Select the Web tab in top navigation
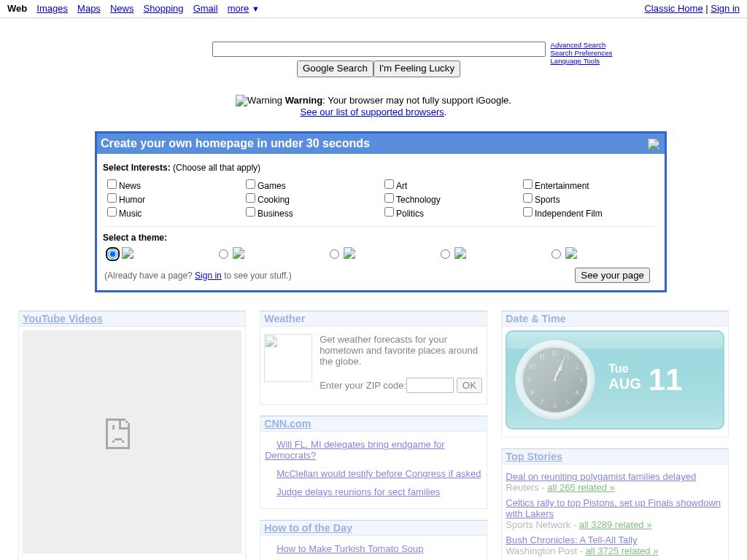Screen dimensions: 747x560 point(18,9)
